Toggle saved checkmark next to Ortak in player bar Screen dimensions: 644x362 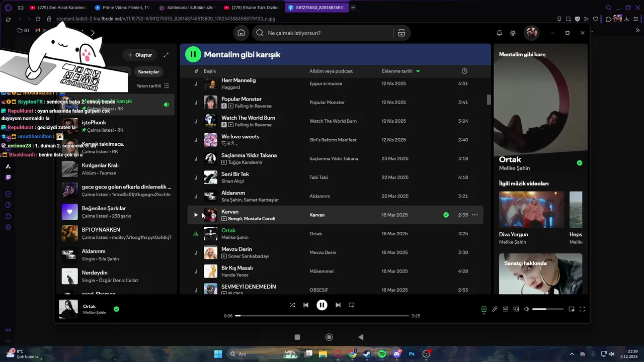tap(116, 309)
